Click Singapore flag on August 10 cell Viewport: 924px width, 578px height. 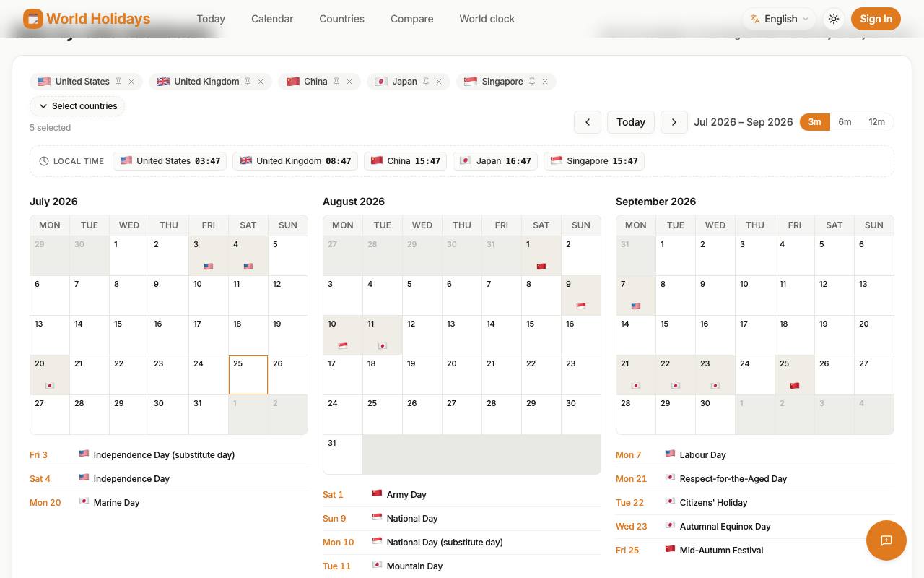[x=343, y=346]
